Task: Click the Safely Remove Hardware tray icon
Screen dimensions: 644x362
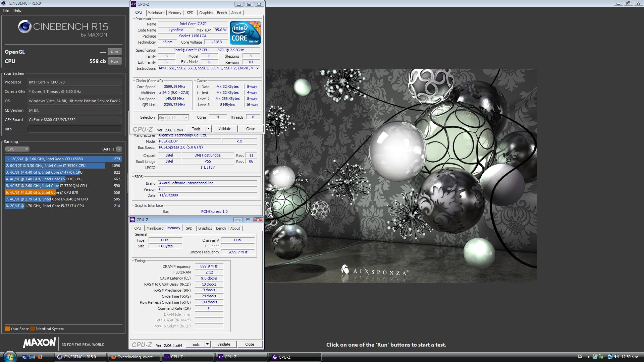Action: click(x=601, y=357)
